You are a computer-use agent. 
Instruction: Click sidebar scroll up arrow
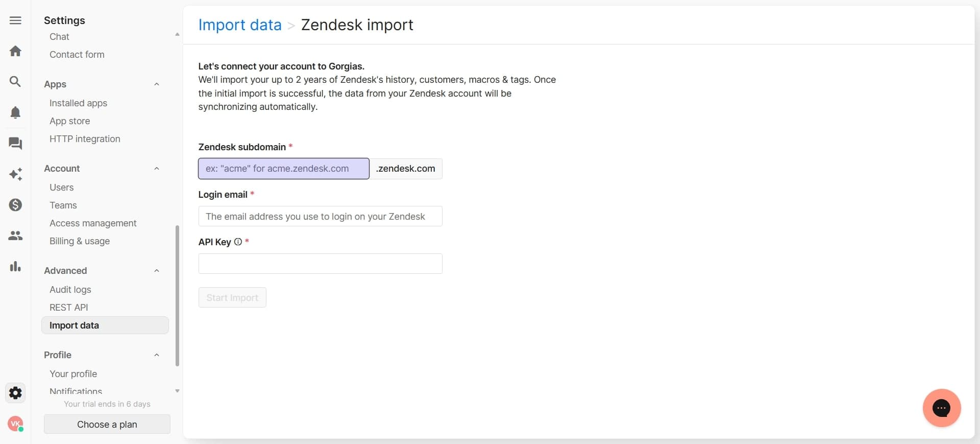(x=177, y=35)
